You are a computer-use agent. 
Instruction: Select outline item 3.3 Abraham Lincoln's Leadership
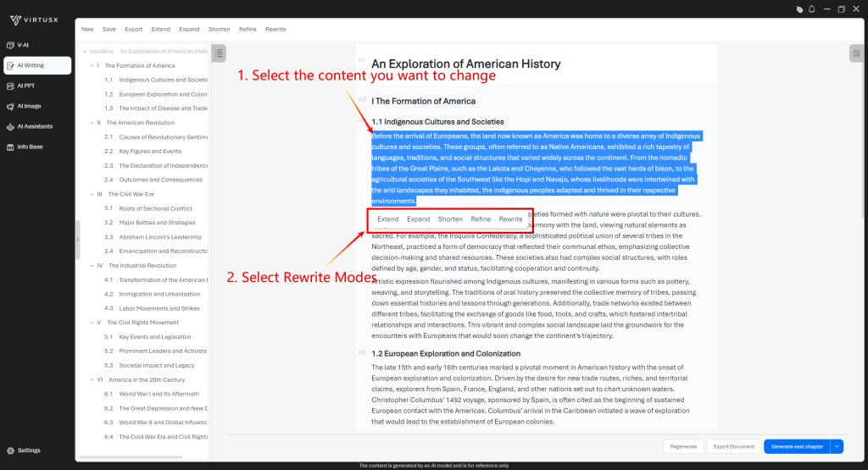coord(153,237)
